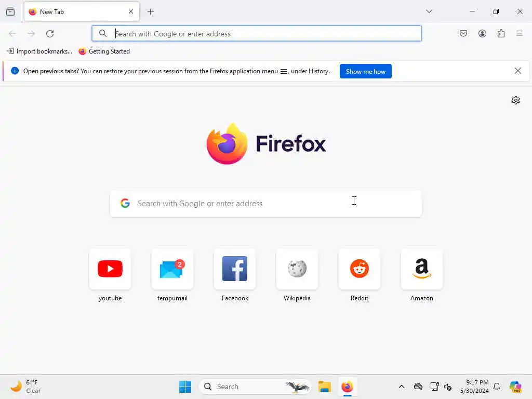This screenshot has height=399, width=532.
Task: Open notifications bell icon
Action: coord(497,387)
